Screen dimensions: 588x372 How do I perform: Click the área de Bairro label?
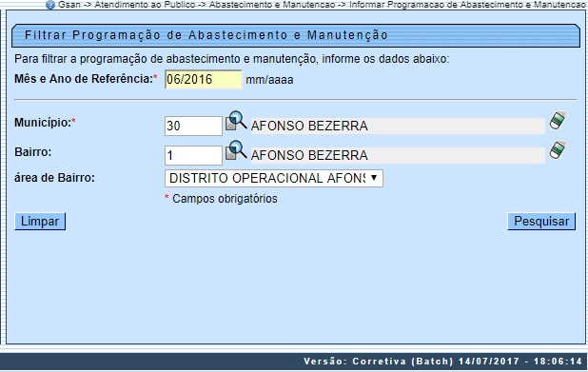point(54,178)
